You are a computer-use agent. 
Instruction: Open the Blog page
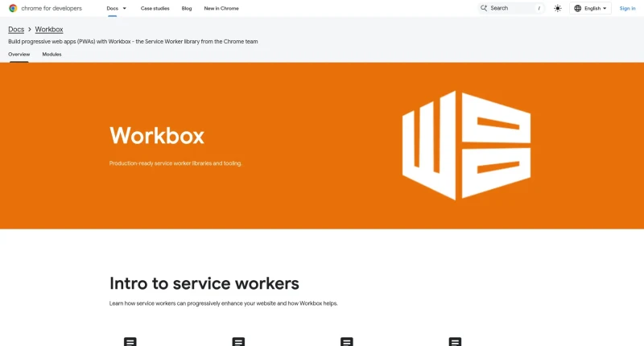(x=187, y=8)
